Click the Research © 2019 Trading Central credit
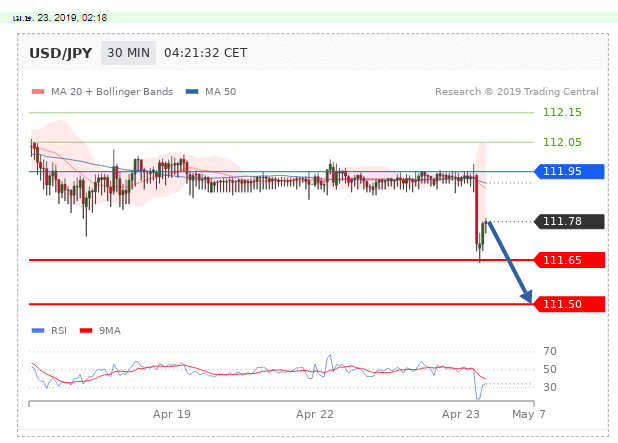The width and height of the screenshot is (618, 443). click(517, 92)
